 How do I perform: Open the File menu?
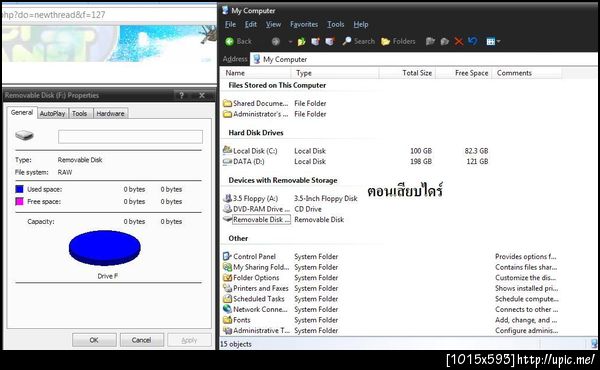click(230, 24)
